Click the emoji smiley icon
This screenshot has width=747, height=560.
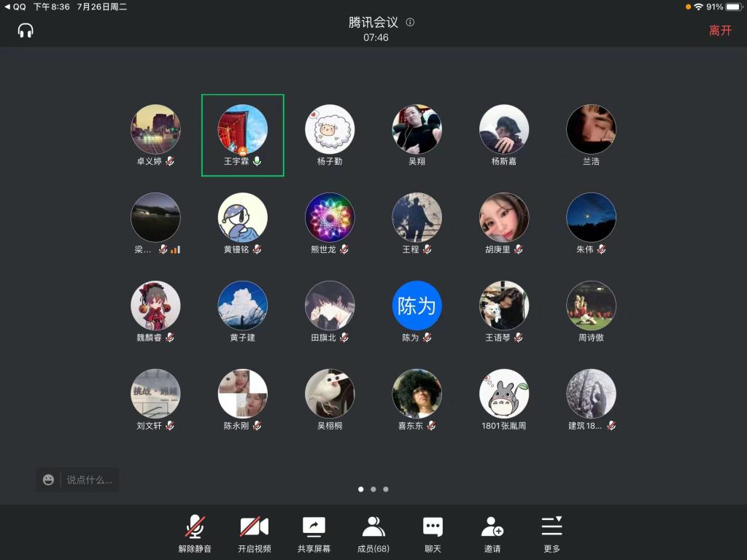(48, 480)
